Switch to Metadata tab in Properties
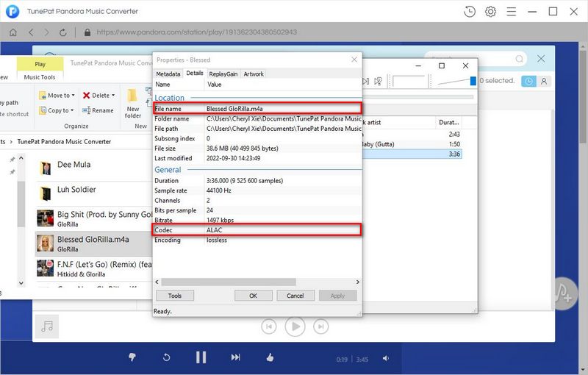Screen dimensions: 588x375 [x=168, y=74]
